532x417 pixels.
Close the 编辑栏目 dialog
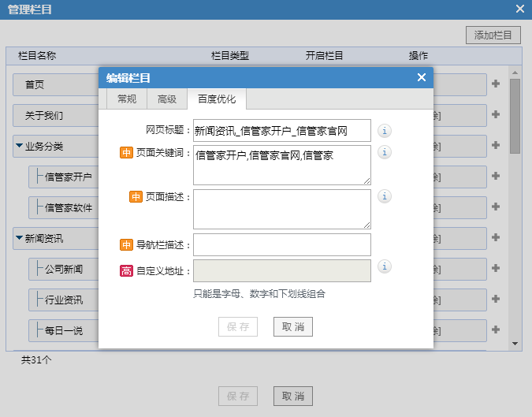coord(422,77)
